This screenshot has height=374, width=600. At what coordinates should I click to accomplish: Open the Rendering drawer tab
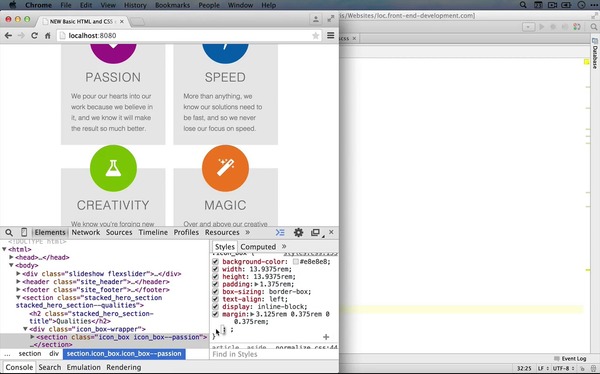click(x=124, y=367)
